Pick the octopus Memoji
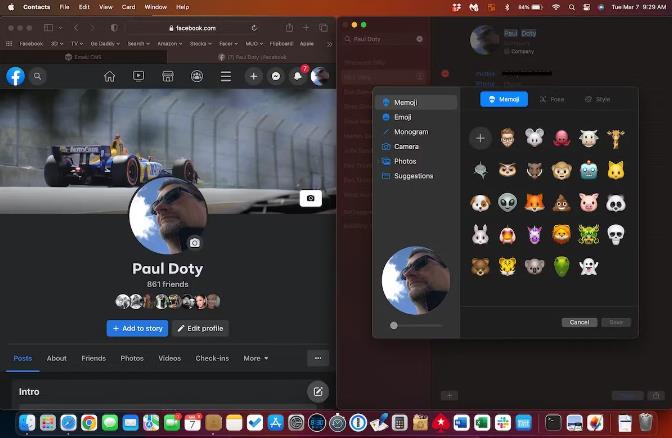Screen dimensions: 672x438 click(561, 138)
